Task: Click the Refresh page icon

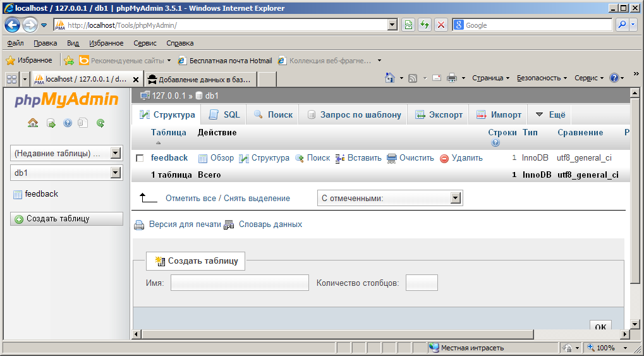Action: 425,25
